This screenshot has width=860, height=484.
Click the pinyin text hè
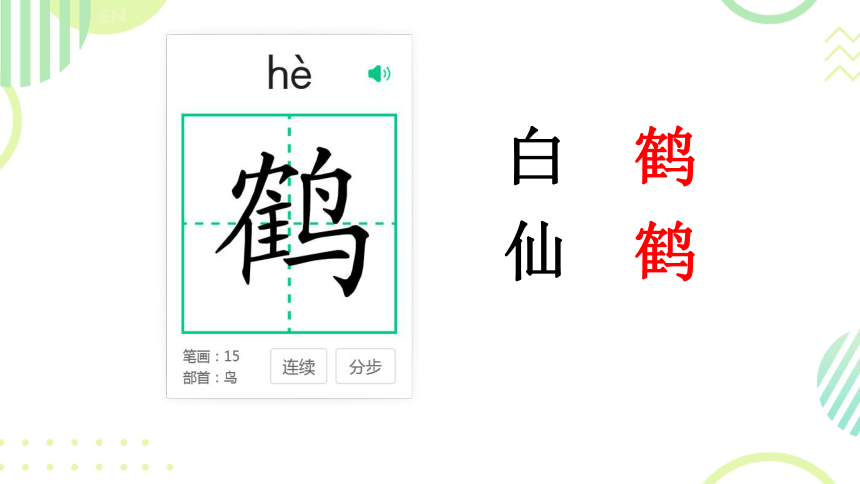(290, 72)
